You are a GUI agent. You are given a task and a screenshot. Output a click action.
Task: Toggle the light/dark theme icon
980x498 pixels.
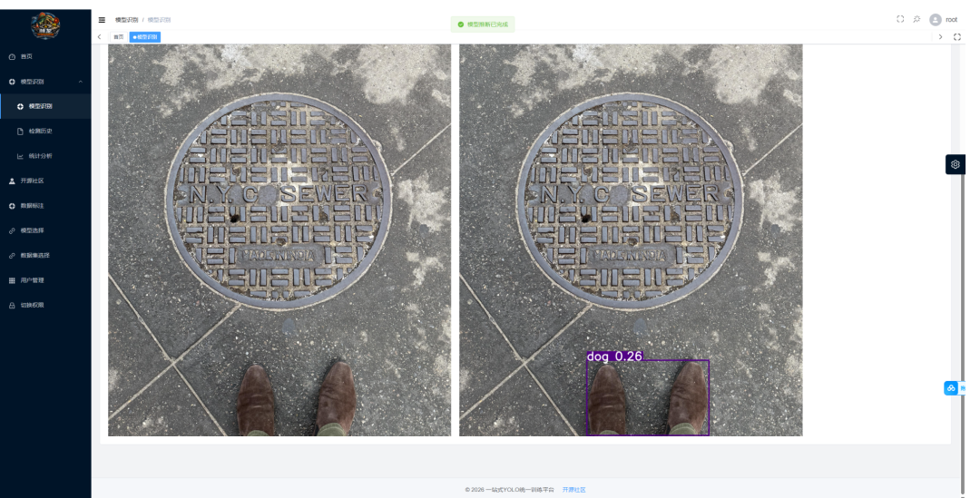click(916, 19)
